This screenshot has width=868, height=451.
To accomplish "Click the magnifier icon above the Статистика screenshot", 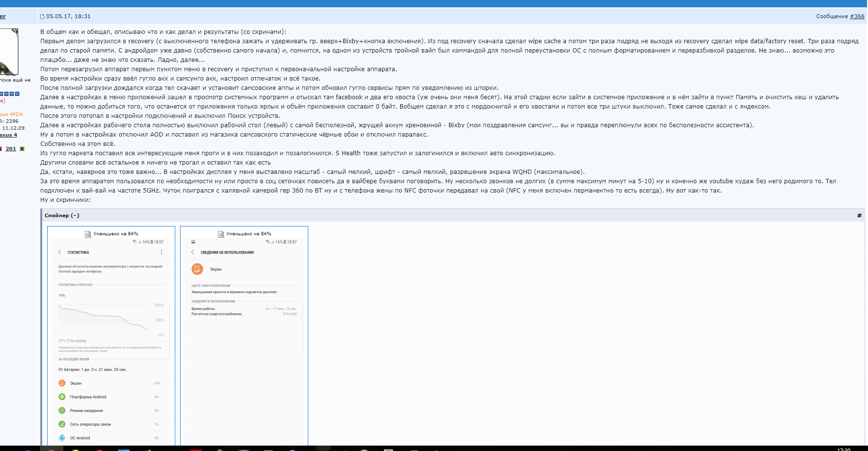I will (x=88, y=234).
